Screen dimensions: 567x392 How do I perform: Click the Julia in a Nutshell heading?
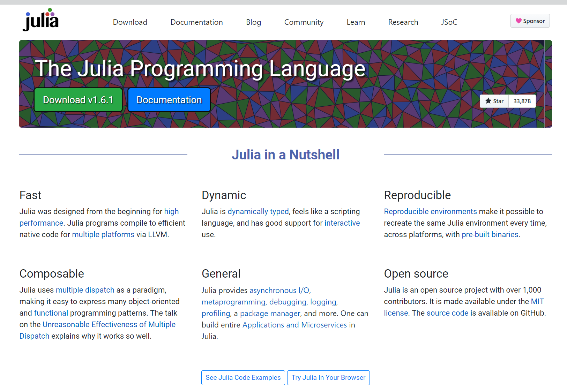click(285, 155)
